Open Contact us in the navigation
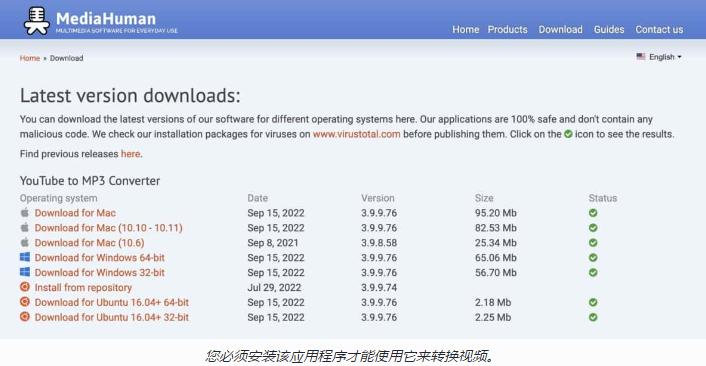This screenshot has height=366, width=706. [x=659, y=30]
